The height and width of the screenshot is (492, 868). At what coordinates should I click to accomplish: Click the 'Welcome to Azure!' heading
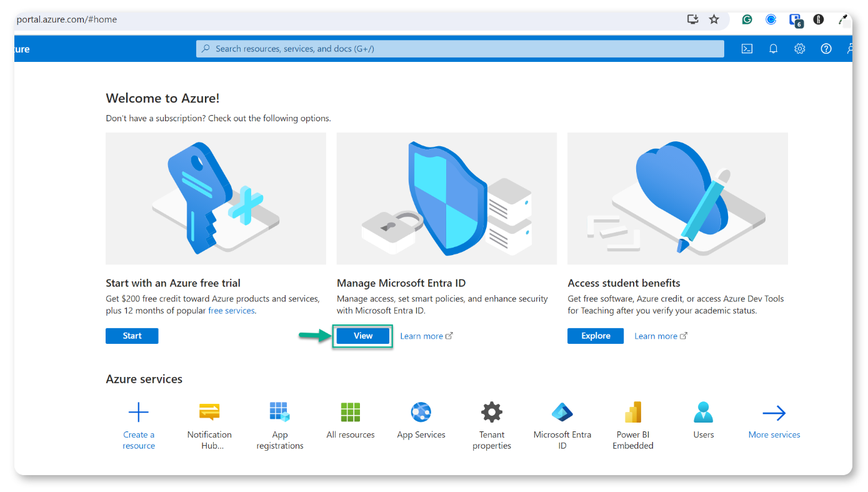162,98
